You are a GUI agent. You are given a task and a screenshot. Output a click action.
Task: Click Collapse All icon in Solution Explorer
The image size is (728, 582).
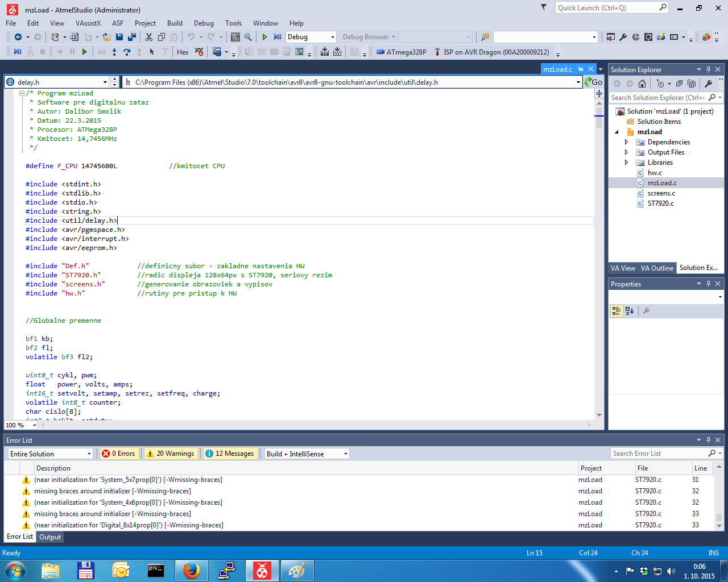pyautogui.click(x=679, y=84)
